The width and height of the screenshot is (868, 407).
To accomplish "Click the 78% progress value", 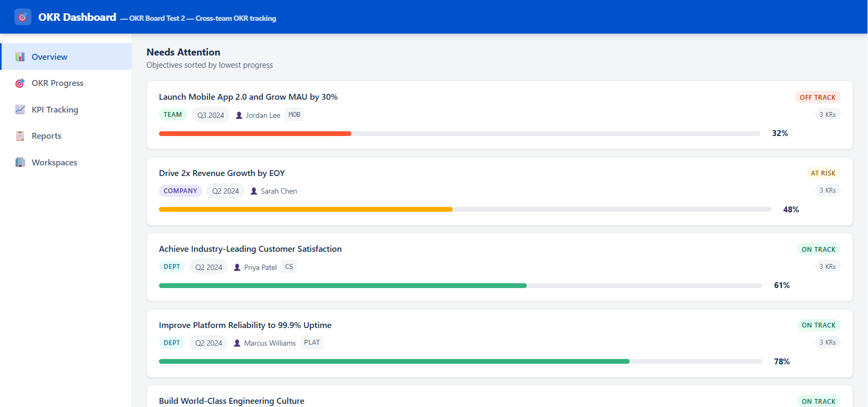I will point(782,362).
